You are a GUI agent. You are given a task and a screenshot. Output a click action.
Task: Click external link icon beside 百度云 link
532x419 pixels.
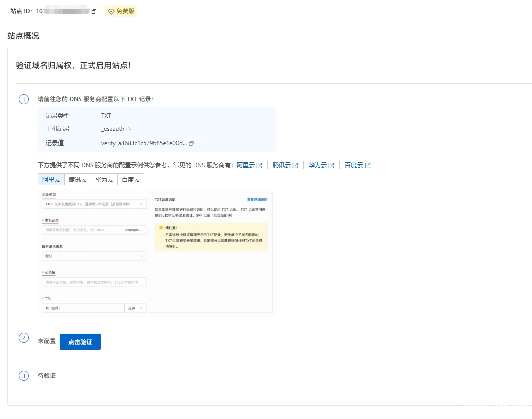click(x=368, y=165)
